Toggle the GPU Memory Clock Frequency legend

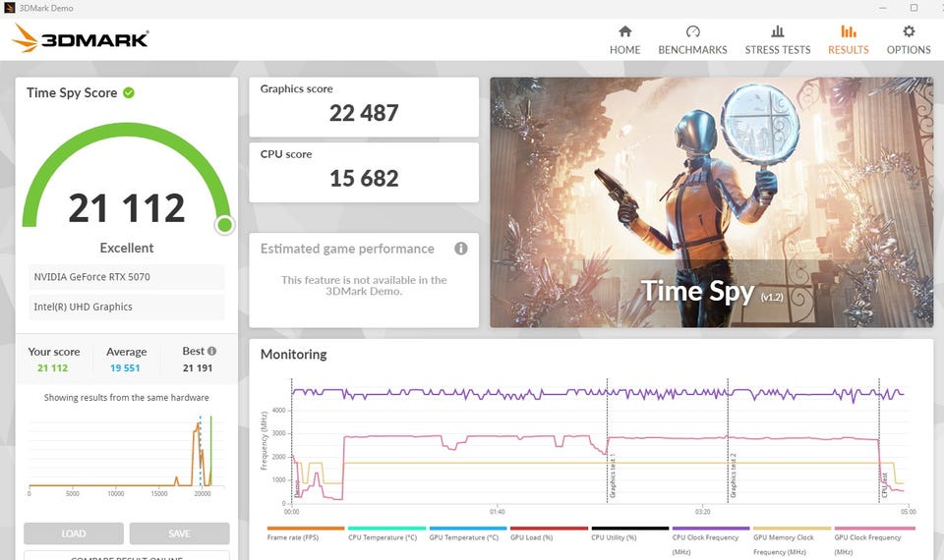(792, 540)
